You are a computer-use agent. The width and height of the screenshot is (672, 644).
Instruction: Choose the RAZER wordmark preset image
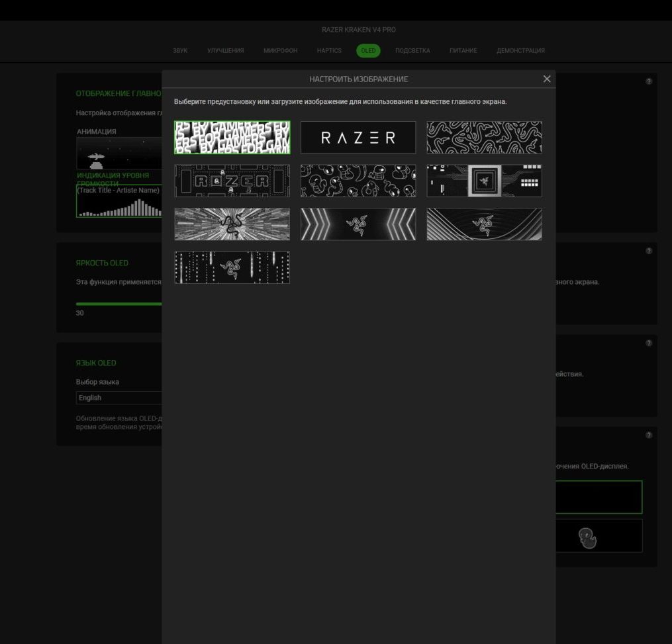pyautogui.click(x=358, y=138)
